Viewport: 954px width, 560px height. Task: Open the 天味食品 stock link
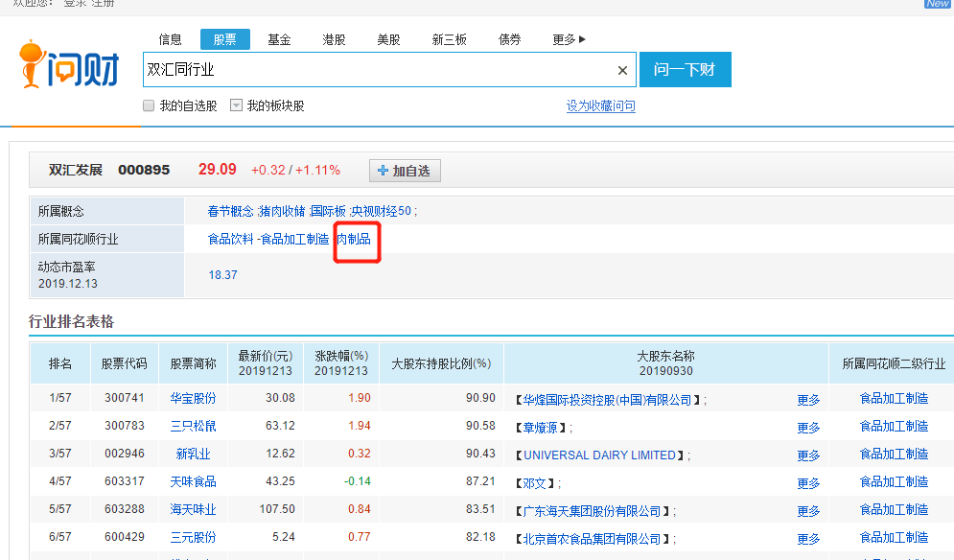pyautogui.click(x=193, y=481)
